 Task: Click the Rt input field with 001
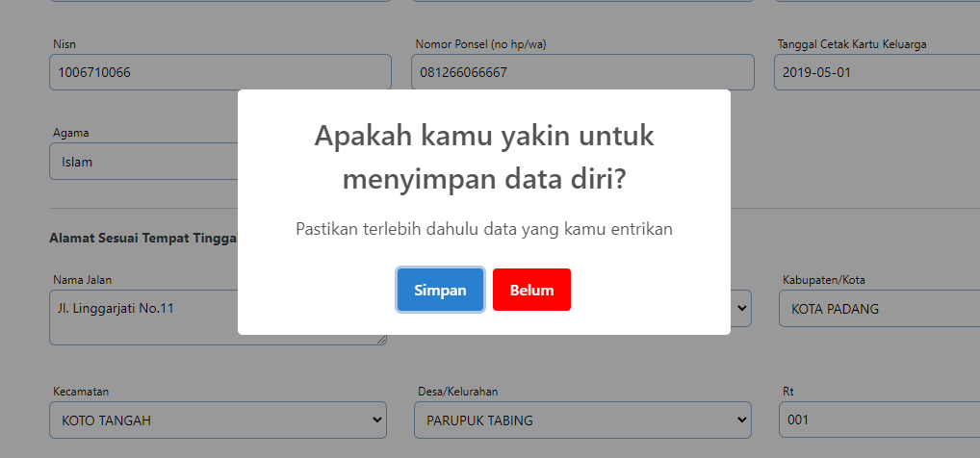[x=879, y=420]
